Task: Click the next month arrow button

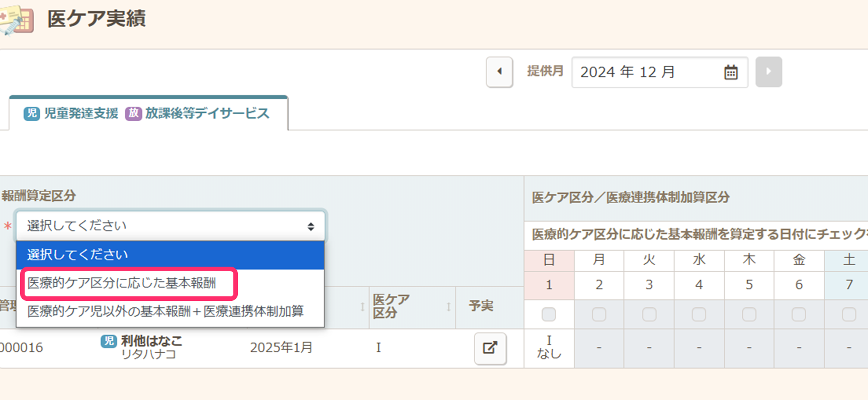Action: pyautogui.click(x=768, y=72)
